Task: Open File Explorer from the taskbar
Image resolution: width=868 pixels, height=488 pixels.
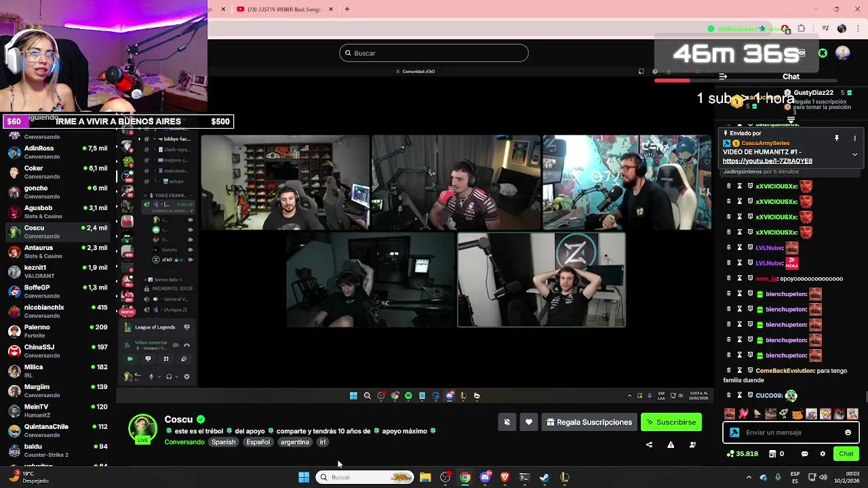Action: [x=425, y=477]
